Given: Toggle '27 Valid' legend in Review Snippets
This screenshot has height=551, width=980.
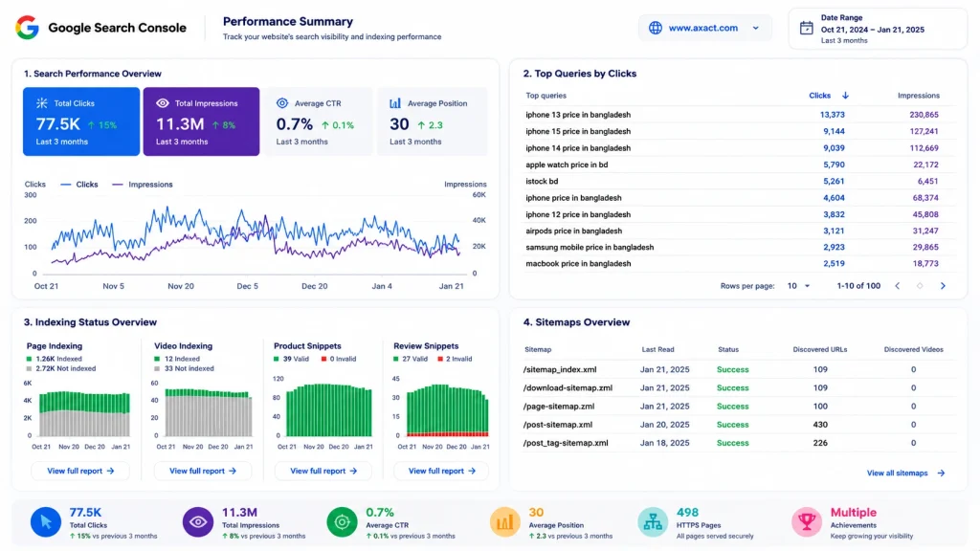Looking at the screenshot, I should 410,360.
